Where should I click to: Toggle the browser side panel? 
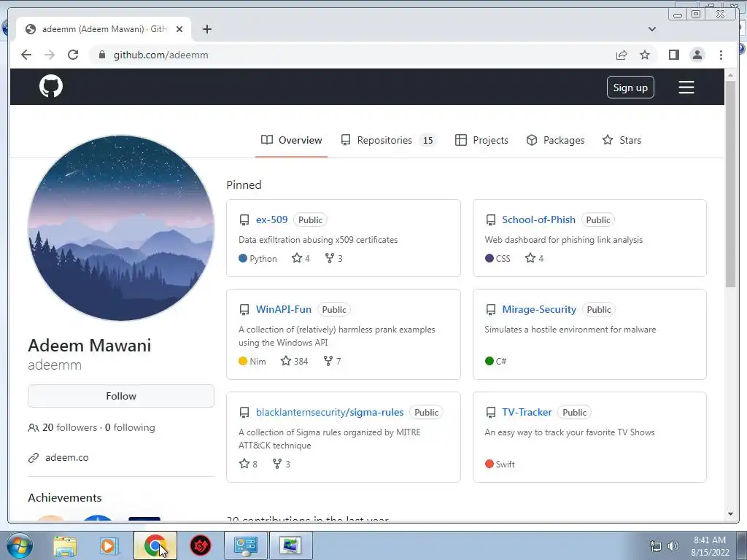(x=673, y=55)
